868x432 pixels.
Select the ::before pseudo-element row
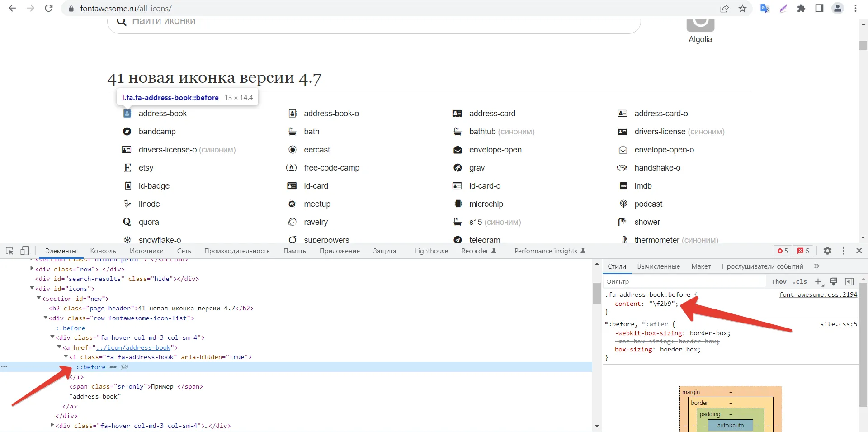point(296,367)
